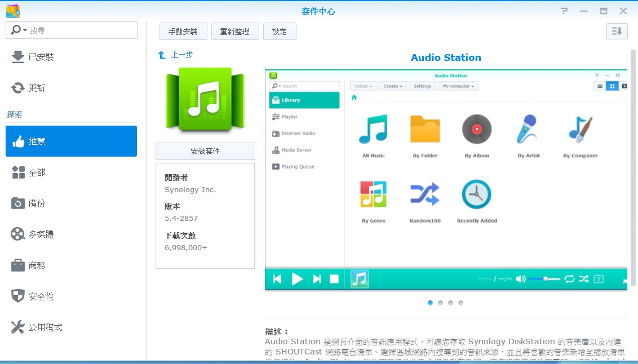Click the By Artist microphone icon

(x=528, y=130)
